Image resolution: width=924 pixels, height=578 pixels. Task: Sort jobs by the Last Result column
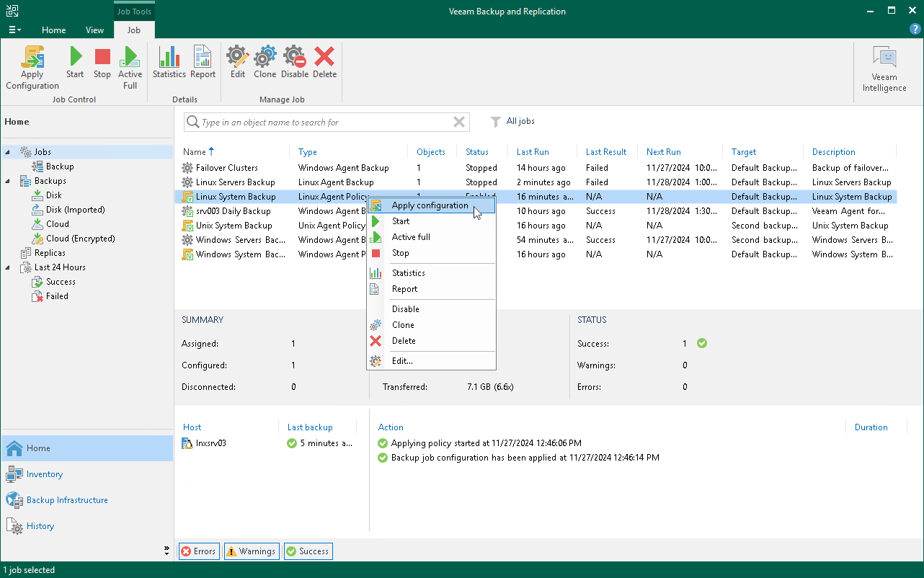tap(606, 152)
